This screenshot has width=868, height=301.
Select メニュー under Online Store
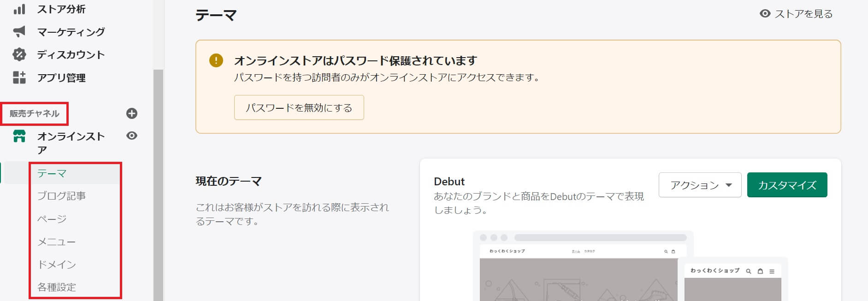56,242
